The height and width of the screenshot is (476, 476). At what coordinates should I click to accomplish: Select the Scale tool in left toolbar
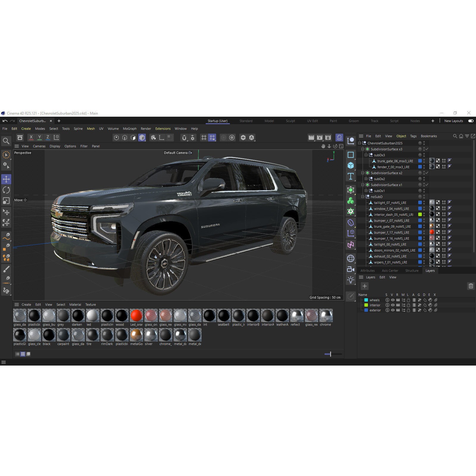click(6, 201)
